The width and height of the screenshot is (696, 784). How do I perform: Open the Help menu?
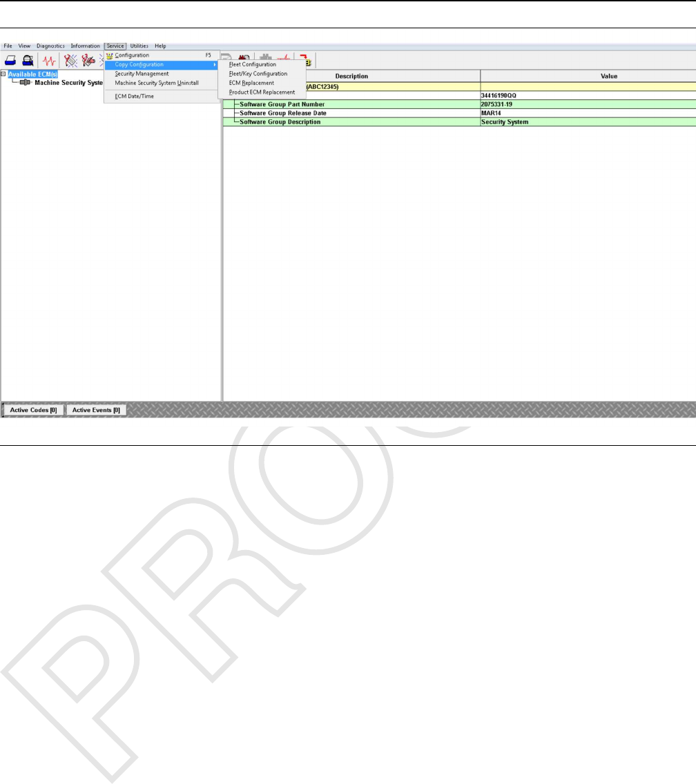pyautogui.click(x=160, y=46)
